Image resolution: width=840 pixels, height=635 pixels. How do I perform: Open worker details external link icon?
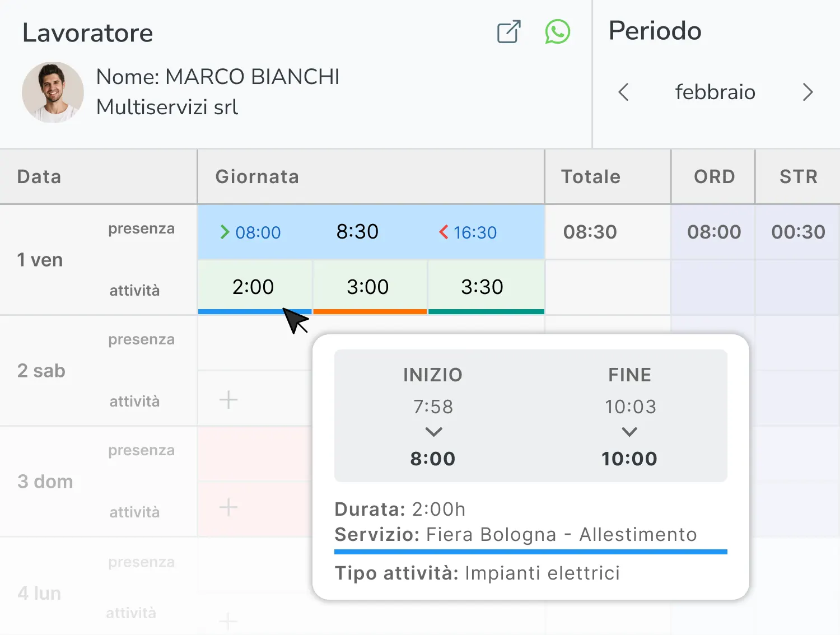(508, 32)
